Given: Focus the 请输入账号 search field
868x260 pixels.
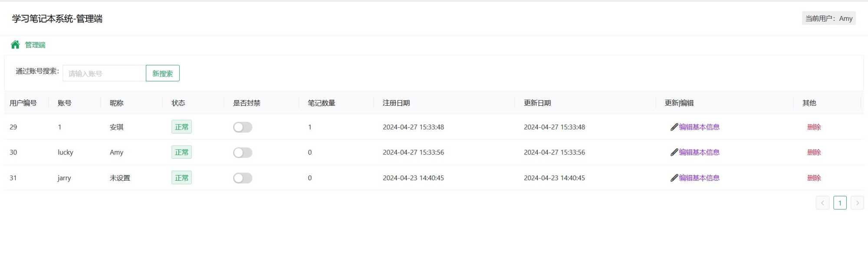Looking at the screenshot, I should 104,73.
